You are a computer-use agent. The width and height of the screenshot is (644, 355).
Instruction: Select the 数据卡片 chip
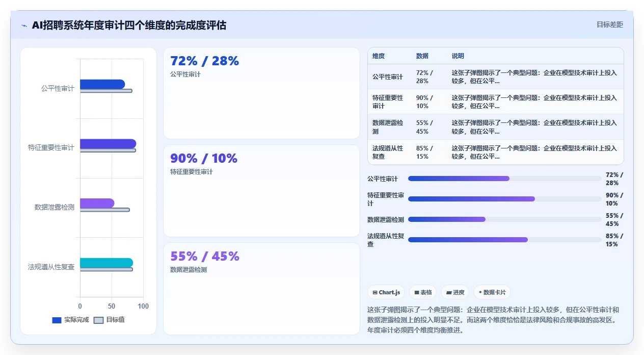pyautogui.click(x=492, y=292)
